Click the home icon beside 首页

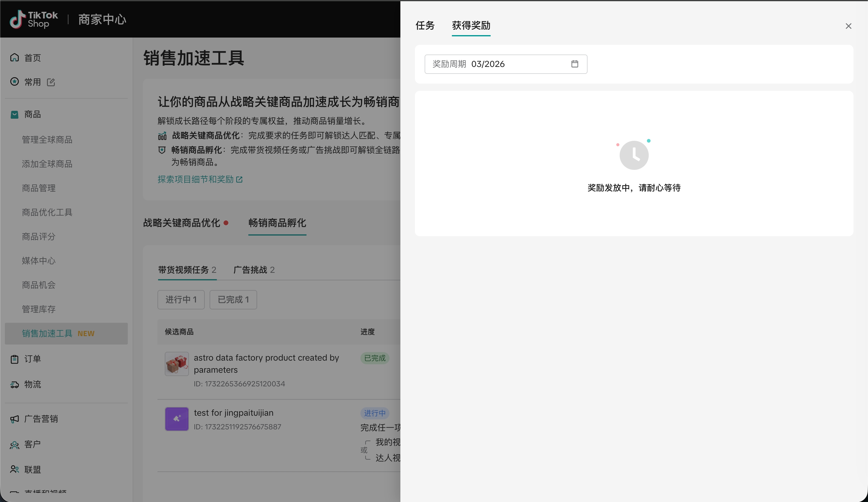click(x=15, y=58)
